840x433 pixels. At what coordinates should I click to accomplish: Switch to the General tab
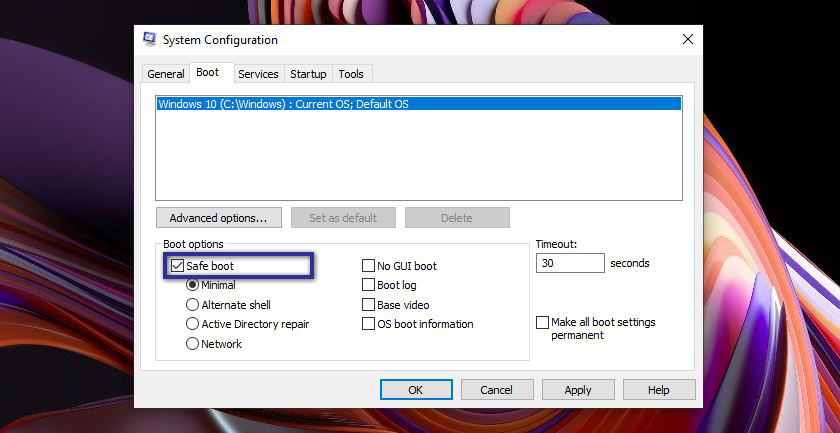tap(166, 74)
